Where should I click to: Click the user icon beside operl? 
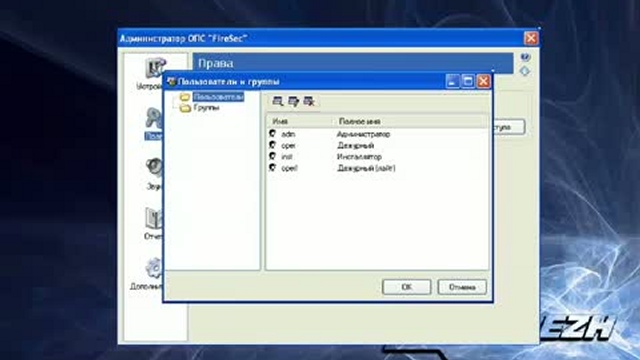pyautogui.click(x=273, y=167)
